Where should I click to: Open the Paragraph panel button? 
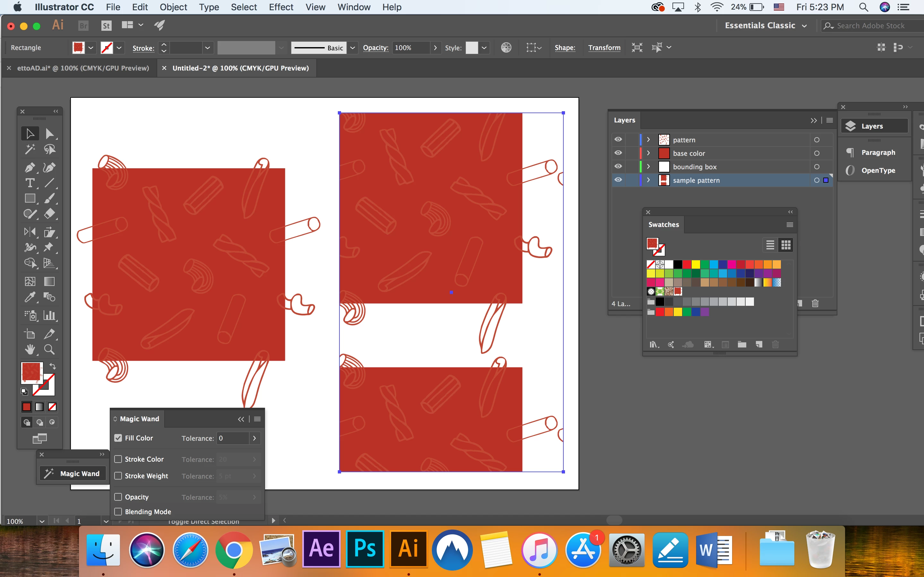pyautogui.click(x=874, y=152)
